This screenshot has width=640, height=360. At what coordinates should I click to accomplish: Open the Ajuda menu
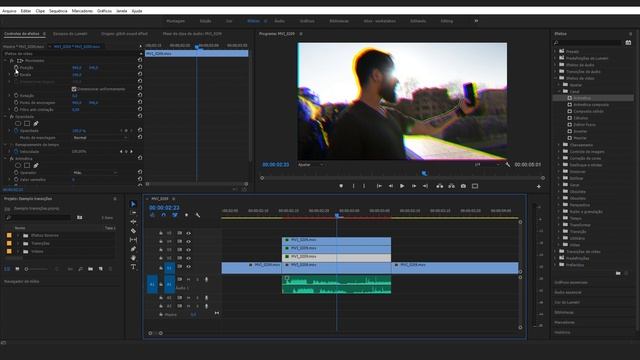[x=137, y=11]
